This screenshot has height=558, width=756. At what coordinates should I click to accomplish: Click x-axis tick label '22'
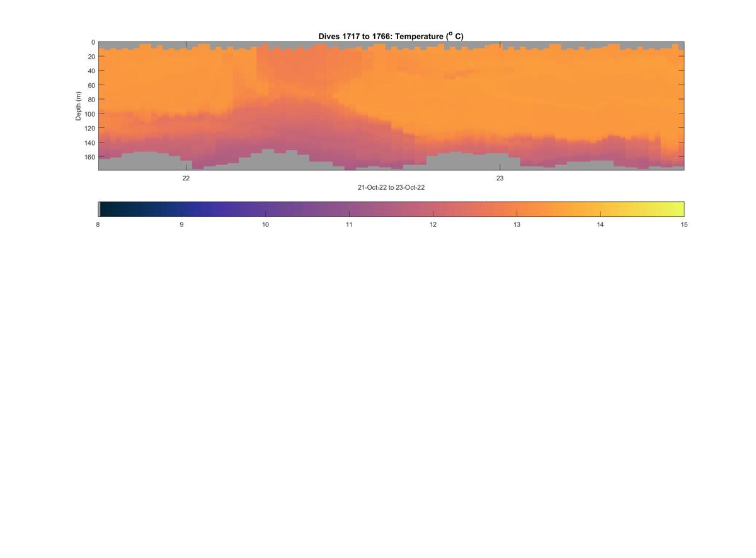tap(186, 178)
